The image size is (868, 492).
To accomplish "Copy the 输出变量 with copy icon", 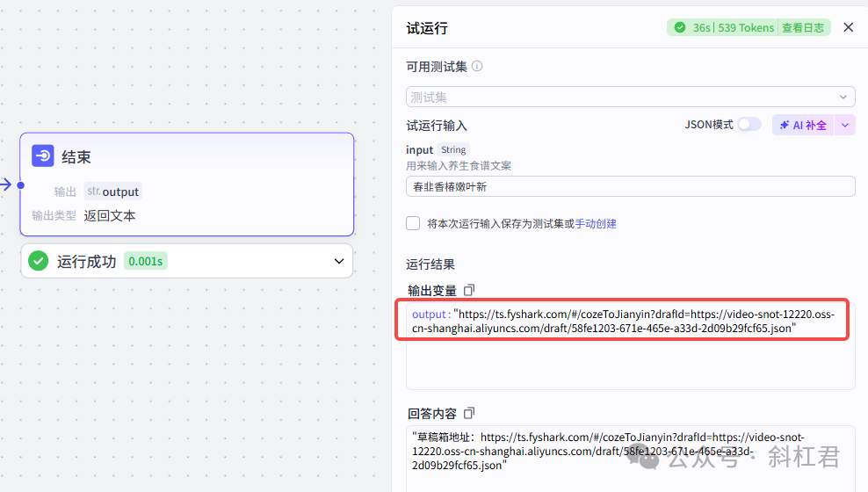I will 469,290.
